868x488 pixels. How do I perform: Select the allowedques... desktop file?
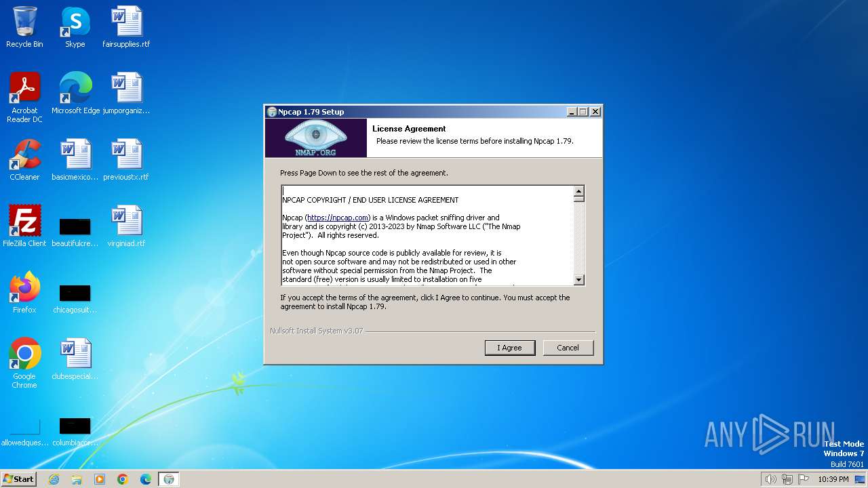[24, 431]
